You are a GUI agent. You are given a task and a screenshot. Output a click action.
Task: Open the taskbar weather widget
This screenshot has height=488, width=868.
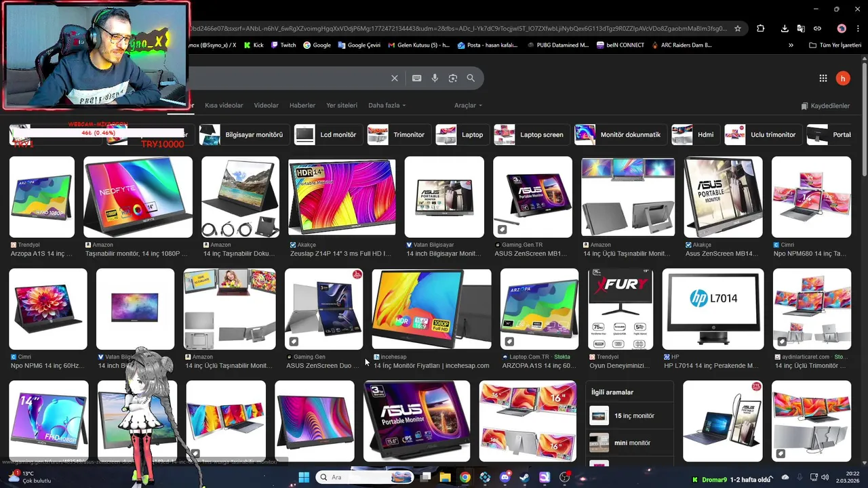point(29,477)
